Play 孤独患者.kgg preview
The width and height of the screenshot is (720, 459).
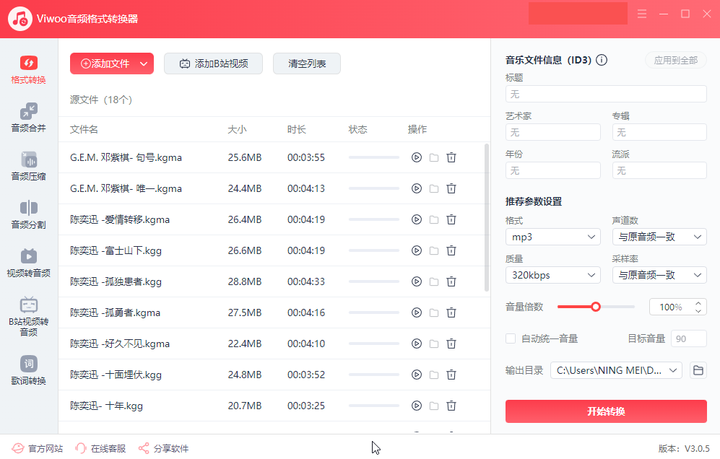click(x=416, y=281)
